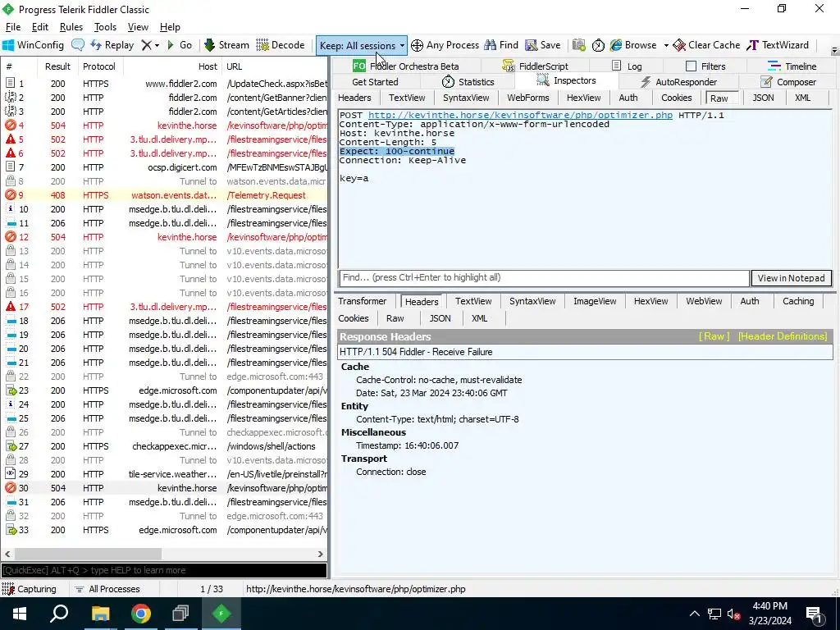Switch to the AutoResponder tab
Screen dimensions: 840x630
click(x=678, y=82)
